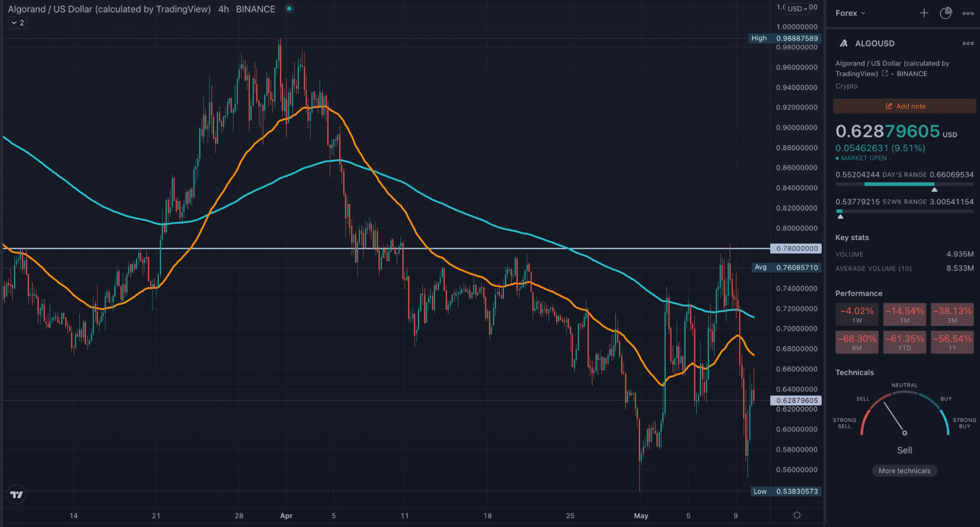Click the May label on time axis
The width and height of the screenshot is (980, 527).
pos(641,516)
